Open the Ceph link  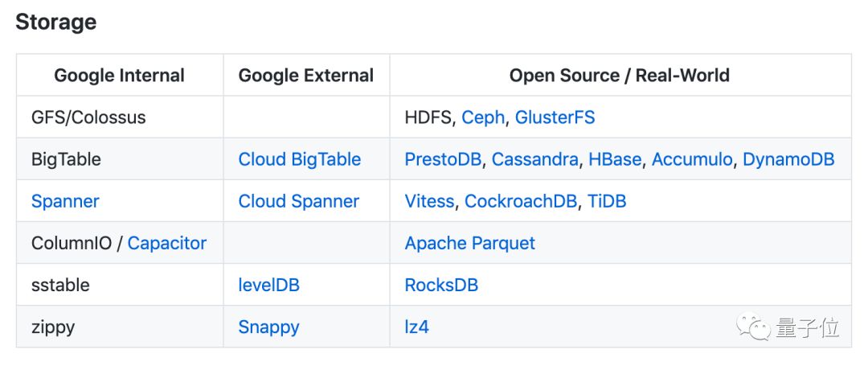coord(483,117)
